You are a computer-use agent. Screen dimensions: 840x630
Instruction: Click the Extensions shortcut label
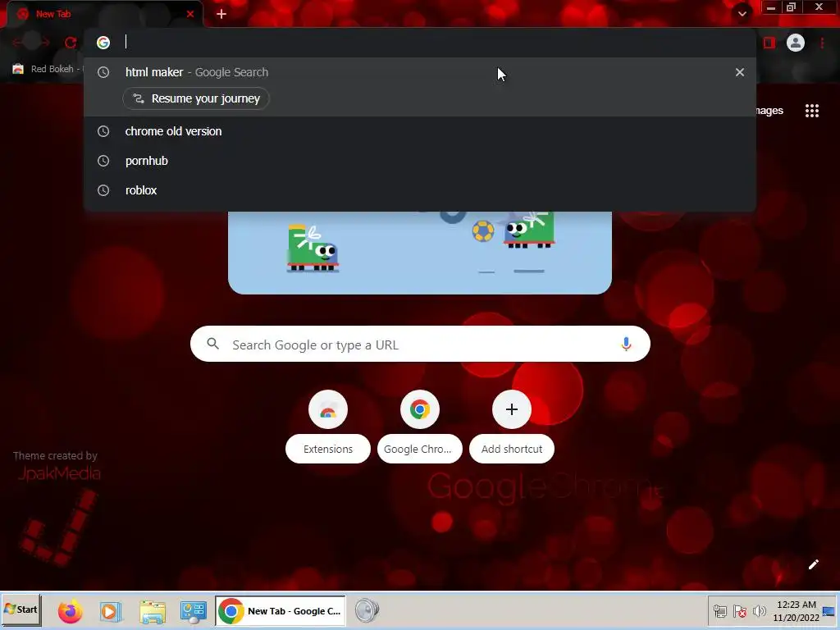(x=328, y=449)
